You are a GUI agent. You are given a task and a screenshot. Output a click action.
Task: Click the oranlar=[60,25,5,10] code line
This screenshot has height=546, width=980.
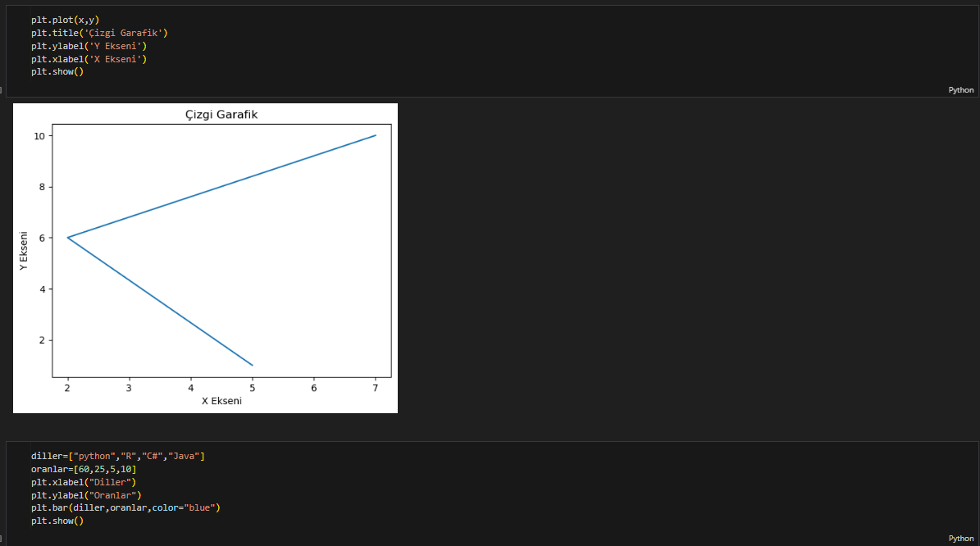84,469
